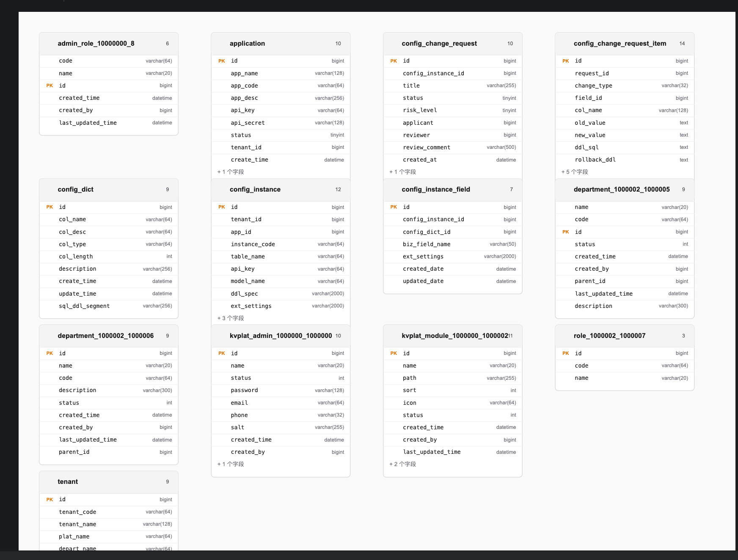The width and height of the screenshot is (738, 560).
Task: Select path field in kvplat_module table
Action: pyautogui.click(x=453, y=378)
